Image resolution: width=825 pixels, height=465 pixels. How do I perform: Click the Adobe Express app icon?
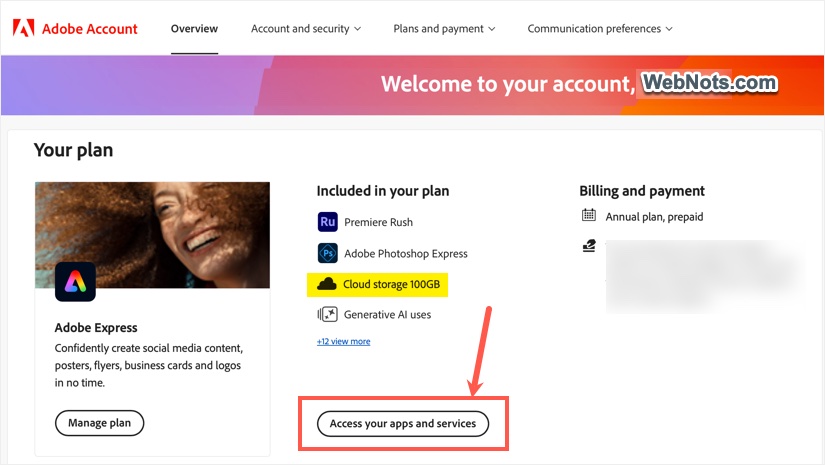click(75, 282)
